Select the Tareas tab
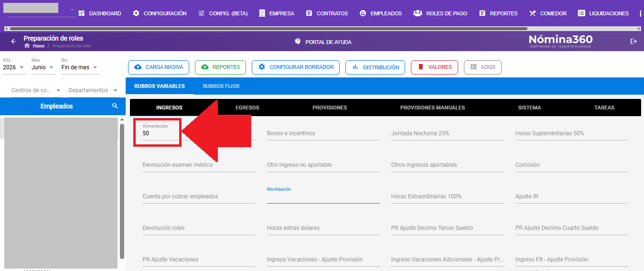 point(604,108)
